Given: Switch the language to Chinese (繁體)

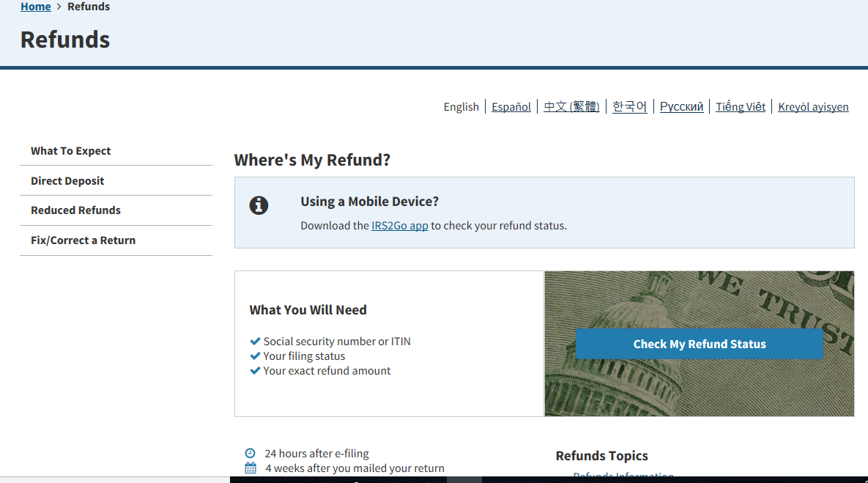Looking at the screenshot, I should tap(571, 107).
